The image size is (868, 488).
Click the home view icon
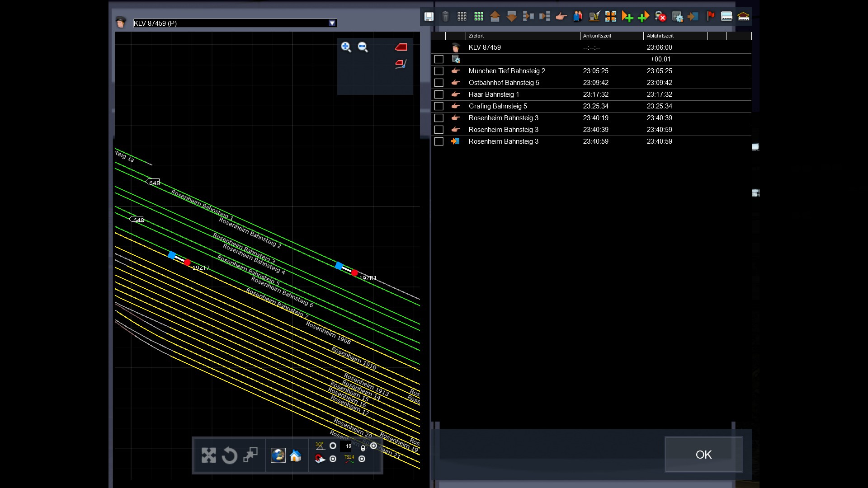[296, 455]
